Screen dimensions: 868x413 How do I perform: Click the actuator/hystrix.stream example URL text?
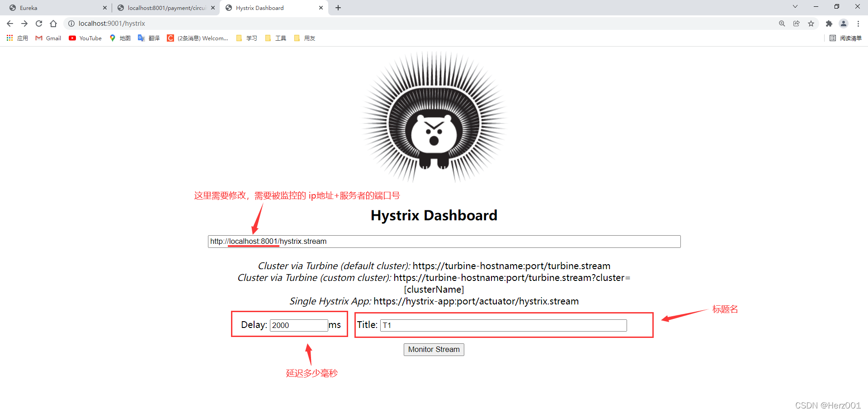(x=476, y=301)
